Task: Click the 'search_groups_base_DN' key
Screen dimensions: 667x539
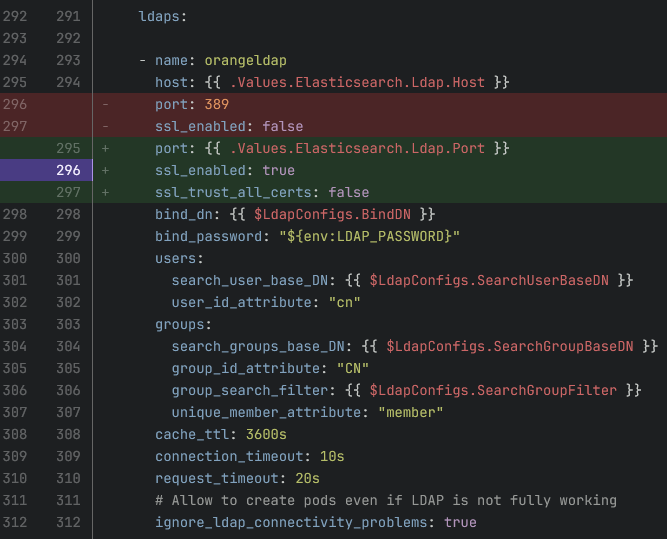Action: click(x=258, y=346)
